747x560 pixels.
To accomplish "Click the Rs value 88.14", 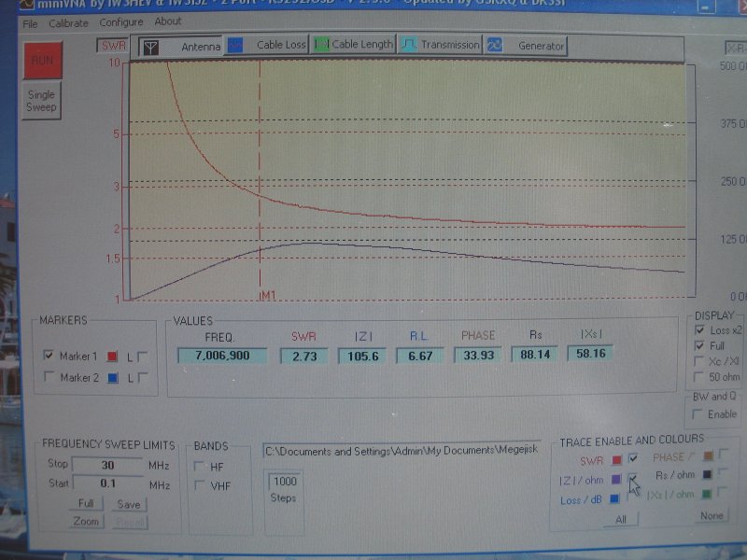I will coord(534,355).
